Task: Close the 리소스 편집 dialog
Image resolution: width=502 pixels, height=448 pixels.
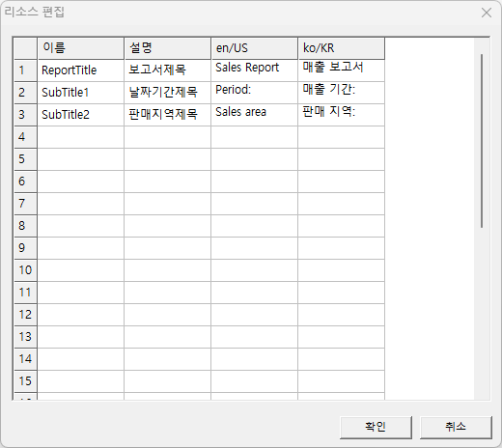Action: pyautogui.click(x=487, y=13)
